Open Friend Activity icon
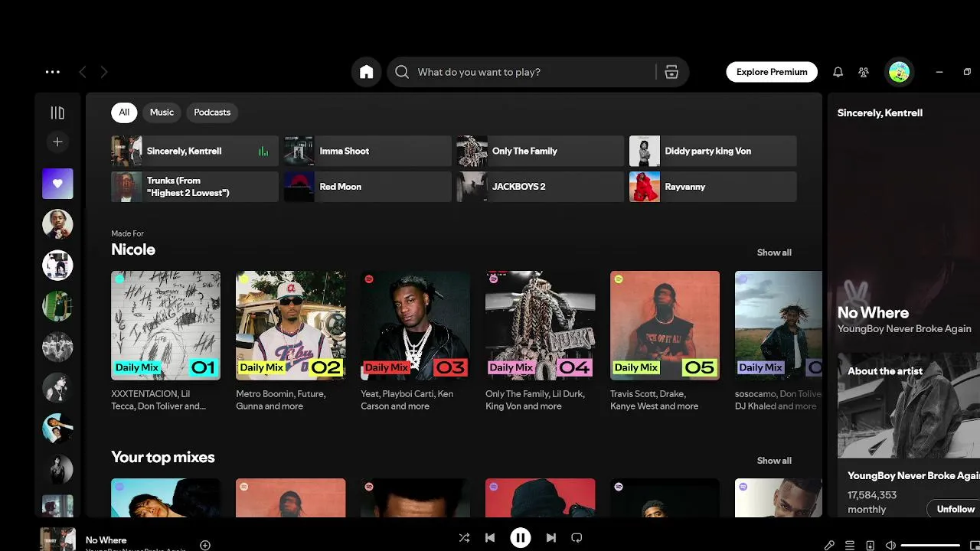This screenshot has width=980, height=551. pos(864,72)
